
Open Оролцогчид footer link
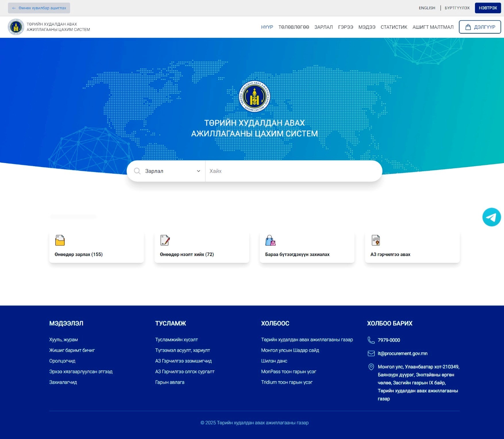point(62,361)
